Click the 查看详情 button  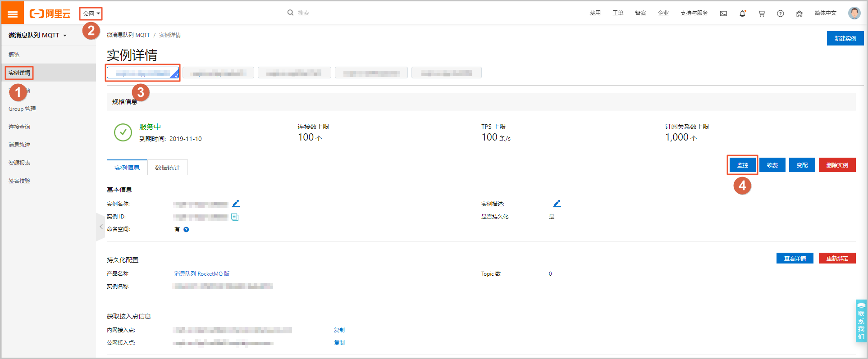point(795,258)
